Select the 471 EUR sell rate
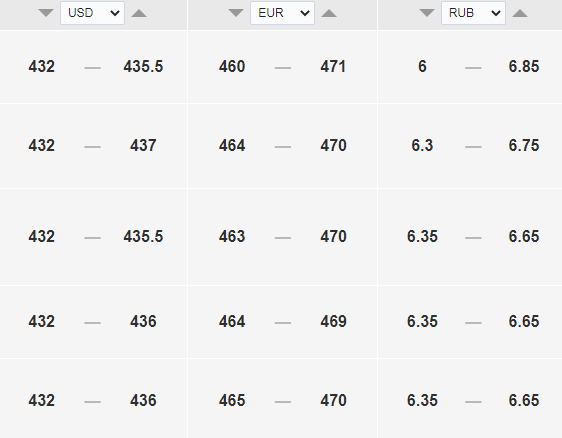Image resolution: width=562 pixels, height=438 pixels. 333,67
